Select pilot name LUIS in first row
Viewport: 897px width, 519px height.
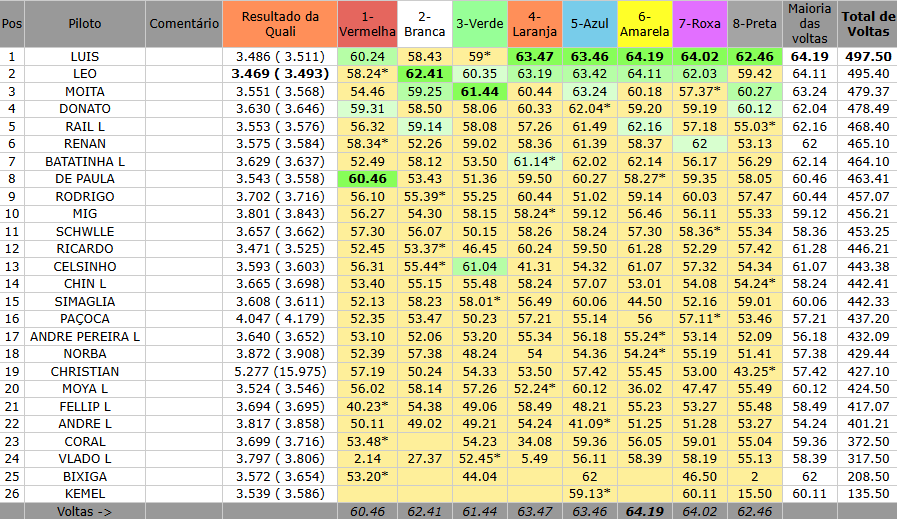84,57
